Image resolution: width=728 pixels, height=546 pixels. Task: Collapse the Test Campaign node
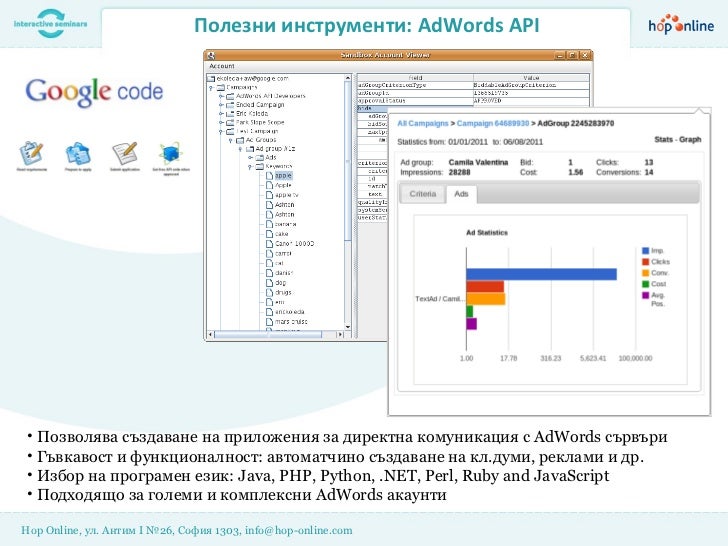(221, 131)
